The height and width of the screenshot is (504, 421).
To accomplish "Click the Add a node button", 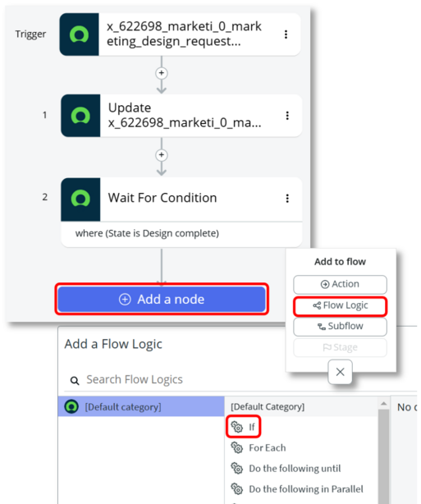I will click(x=162, y=300).
